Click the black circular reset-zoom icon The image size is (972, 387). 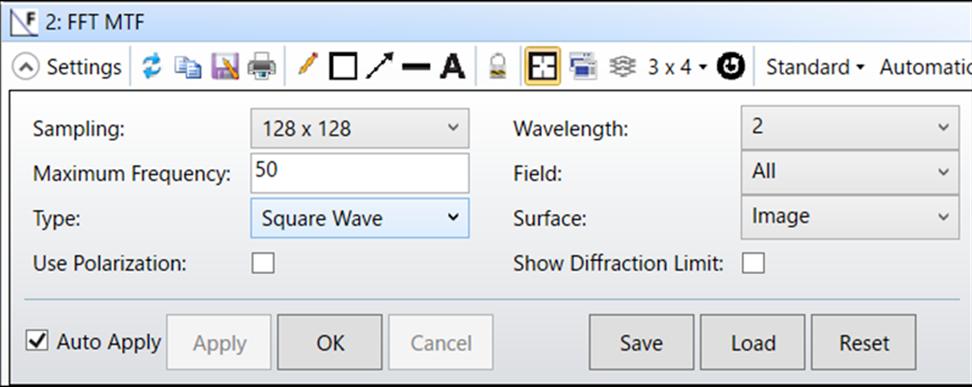pyautogui.click(x=730, y=66)
